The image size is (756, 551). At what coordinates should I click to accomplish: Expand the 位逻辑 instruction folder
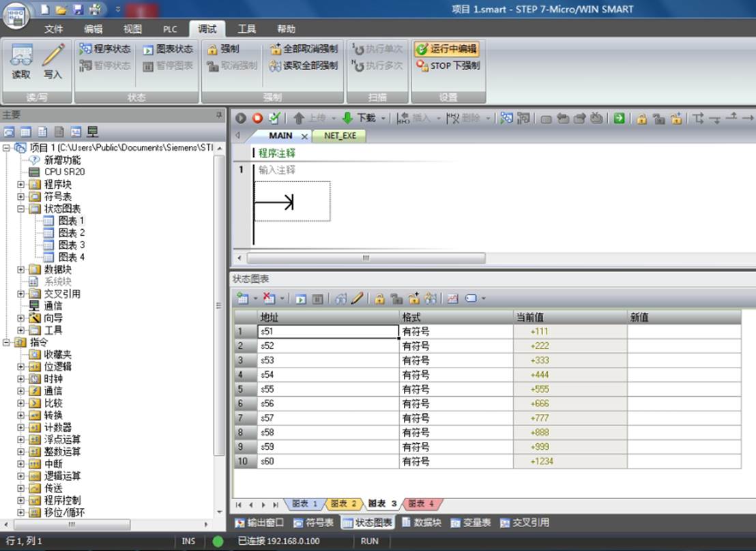[x=20, y=366]
